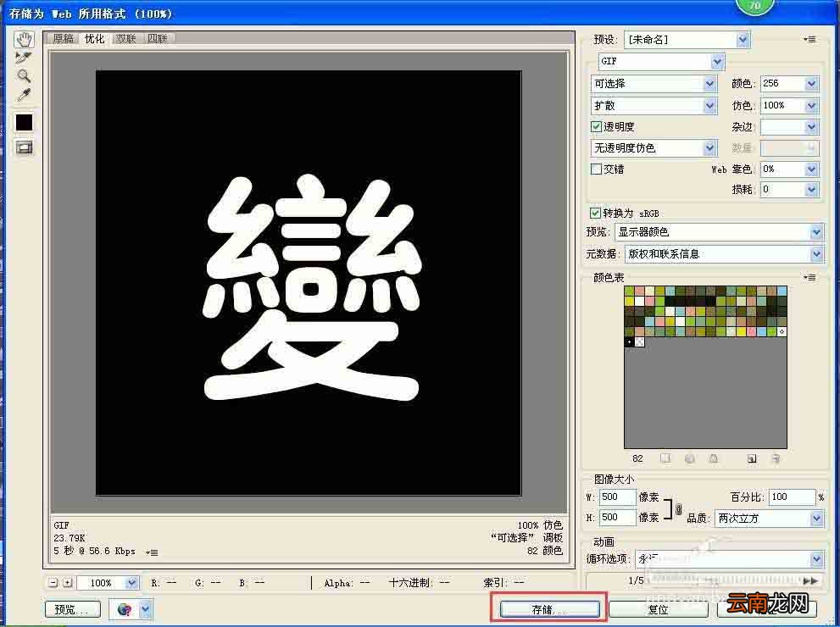This screenshot has width=840, height=627.
Task: Click the 82 颜色 info text
Action: [x=545, y=551]
